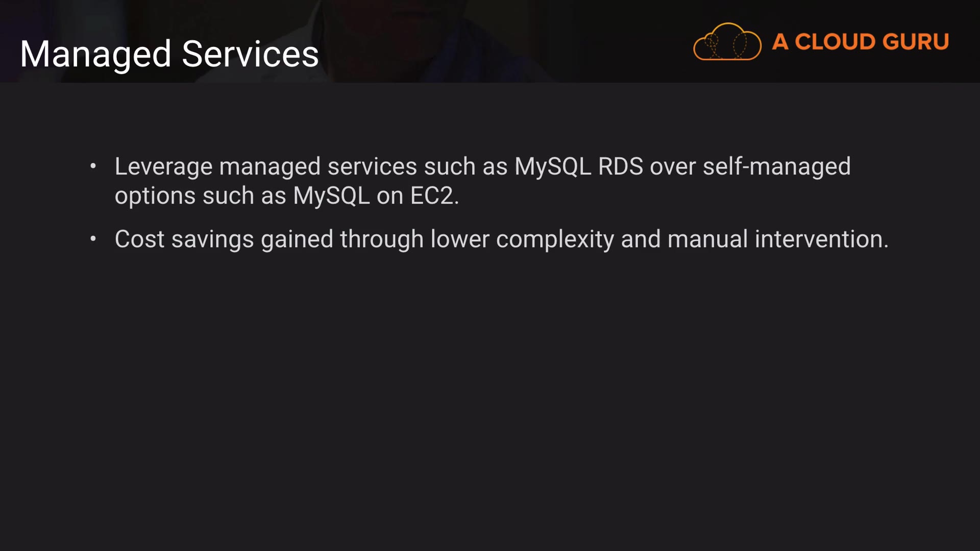This screenshot has width=980, height=551.
Task: Click the word CLOUD in the logo
Action: (x=835, y=42)
